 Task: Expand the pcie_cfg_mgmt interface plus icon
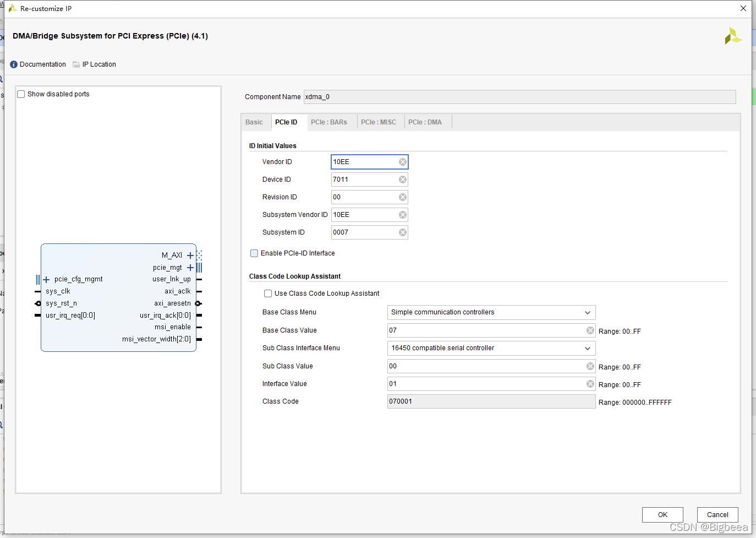click(46, 280)
